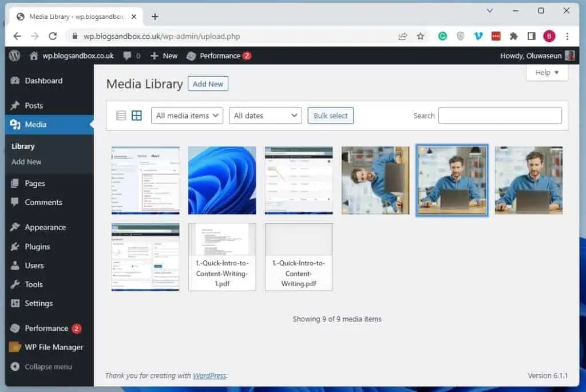Open the Chrome profile avatar B
The height and width of the screenshot is (392, 586).
549,36
